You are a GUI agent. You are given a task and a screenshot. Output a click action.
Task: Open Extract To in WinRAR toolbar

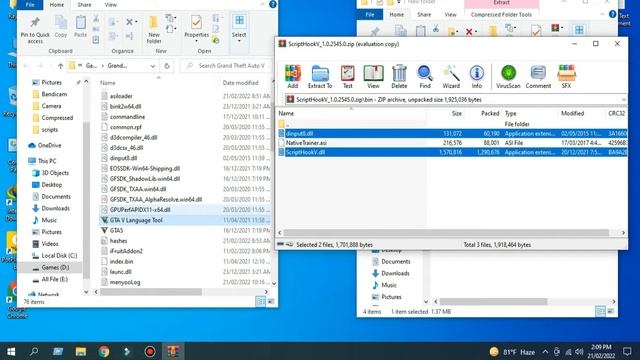point(320,76)
